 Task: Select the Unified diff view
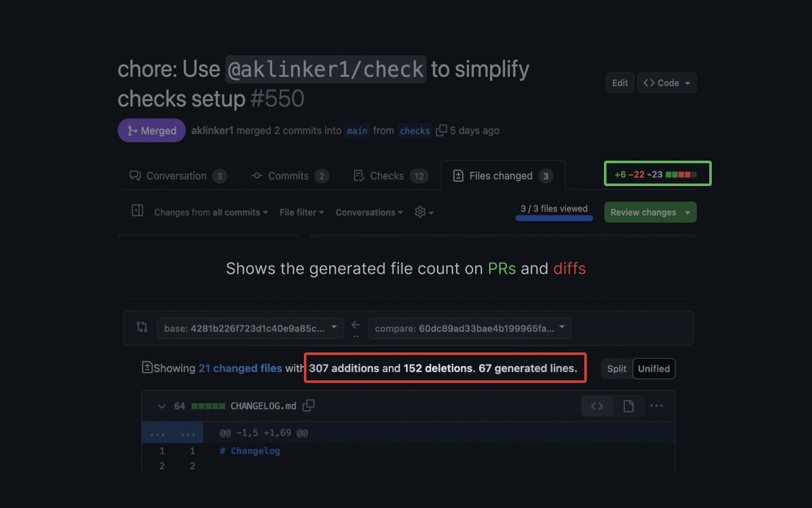654,368
